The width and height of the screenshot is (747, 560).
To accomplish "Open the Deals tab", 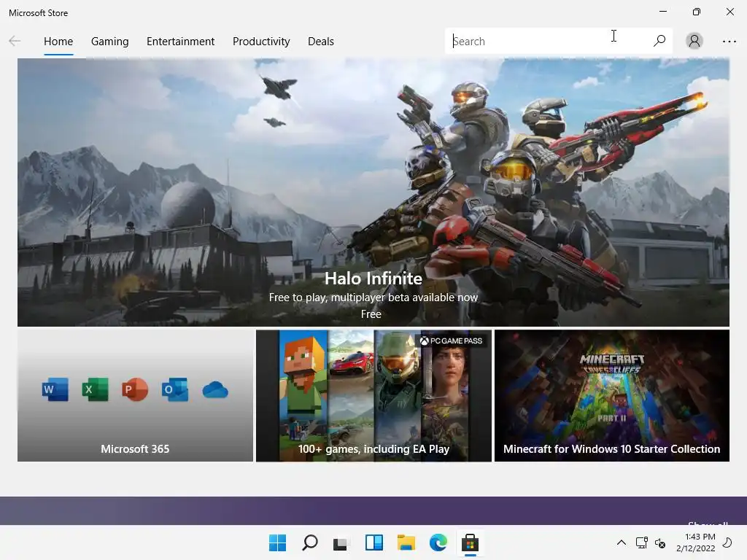I will pyautogui.click(x=321, y=42).
